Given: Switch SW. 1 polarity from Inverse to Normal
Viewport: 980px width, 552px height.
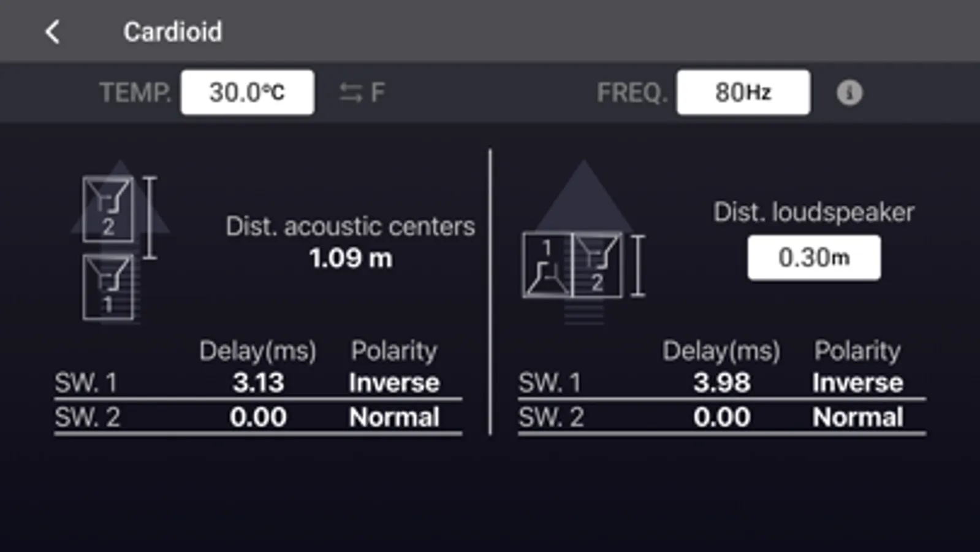Looking at the screenshot, I should 393,382.
